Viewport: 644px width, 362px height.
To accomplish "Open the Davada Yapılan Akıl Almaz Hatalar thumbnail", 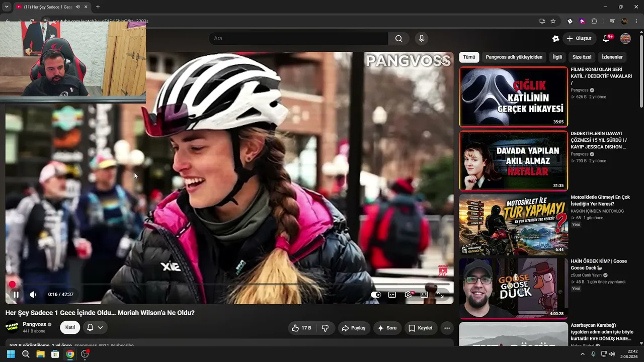I will pos(513,161).
